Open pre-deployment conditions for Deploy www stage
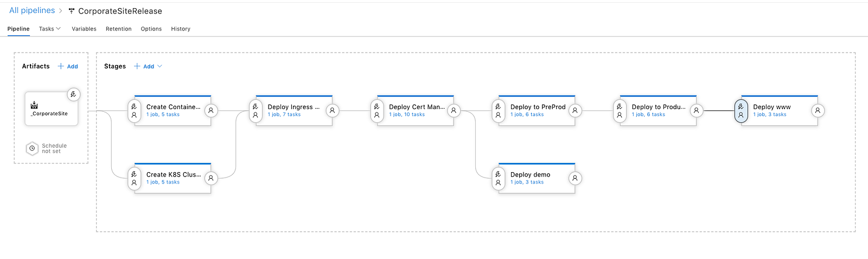This screenshot has width=868, height=259. [x=741, y=111]
